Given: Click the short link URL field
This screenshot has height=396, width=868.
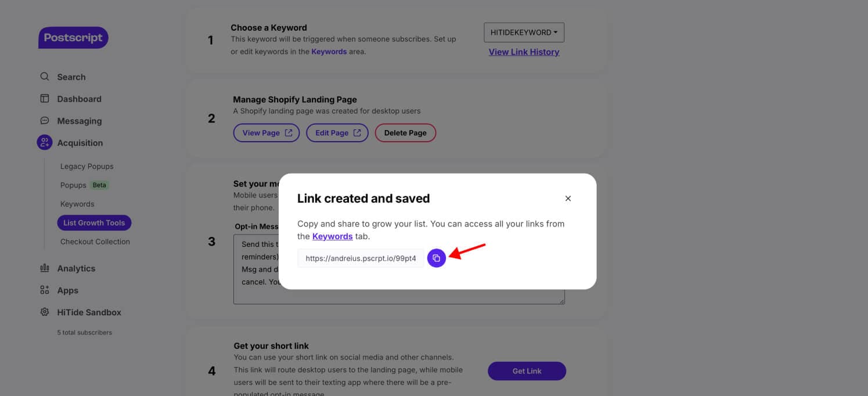Looking at the screenshot, I should click(361, 258).
